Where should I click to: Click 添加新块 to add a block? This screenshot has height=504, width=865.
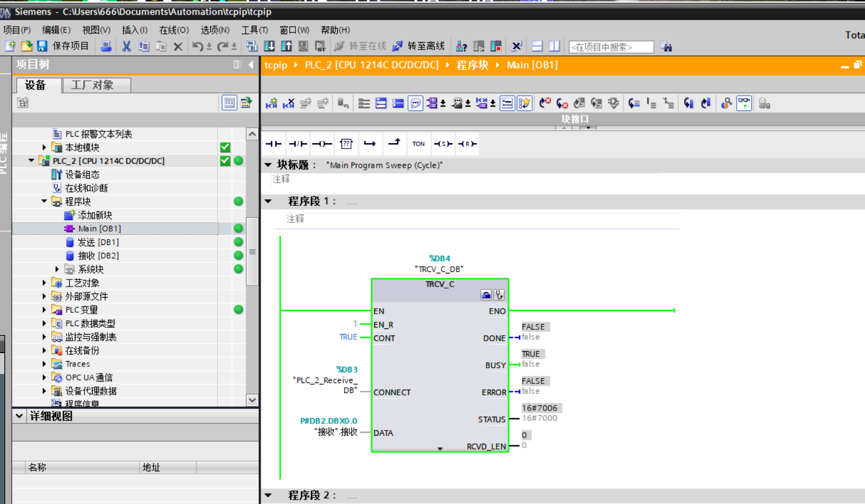click(95, 215)
